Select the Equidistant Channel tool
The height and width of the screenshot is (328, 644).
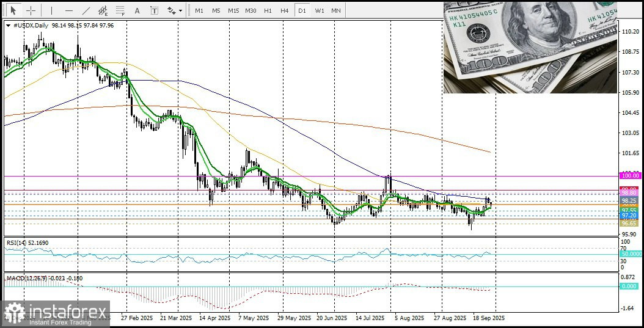click(x=103, y=10)
